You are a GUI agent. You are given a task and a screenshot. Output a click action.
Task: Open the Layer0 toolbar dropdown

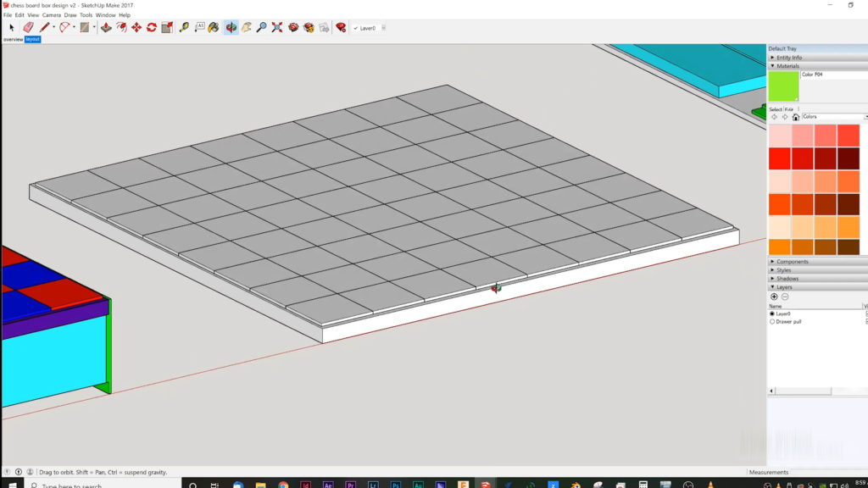[x=383, y=28]
